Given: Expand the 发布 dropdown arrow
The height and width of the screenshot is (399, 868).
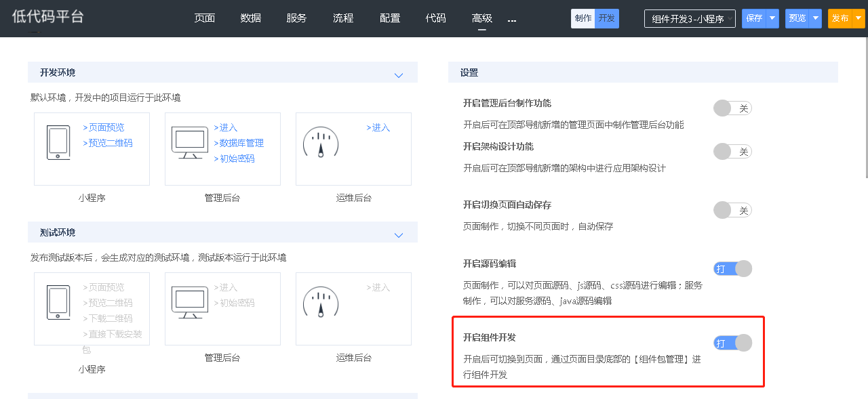Looking at the screenshot, I should [x=858, y=19].
